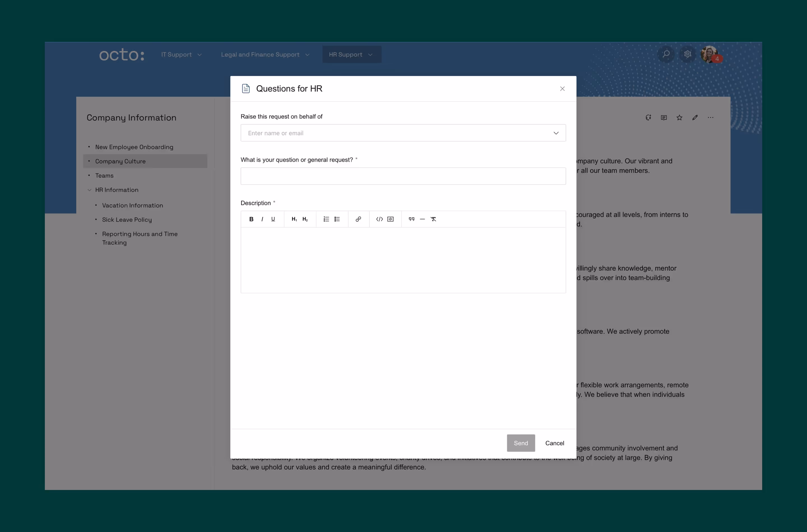Viewport: 807px width, 532px height.
Task: Apply Heading 1 style
Action: click(294, 219)
